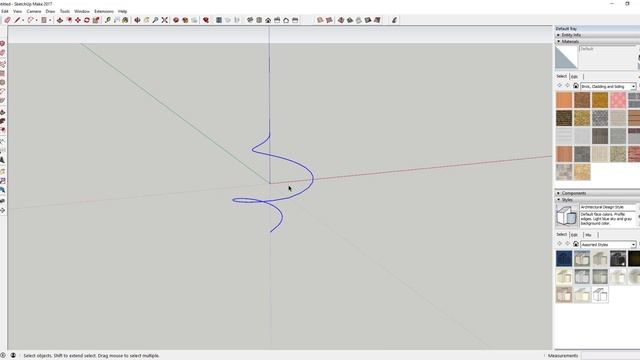The height and width of the screenshot is (360, 640).
Task: Open the Window menu
Action: [82, 11]
